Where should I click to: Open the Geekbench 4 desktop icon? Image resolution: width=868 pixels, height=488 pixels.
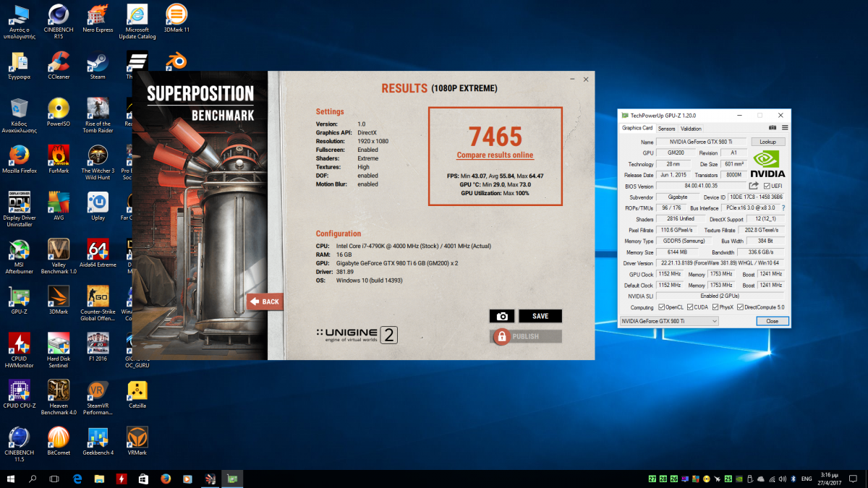(x=98, y=442)
